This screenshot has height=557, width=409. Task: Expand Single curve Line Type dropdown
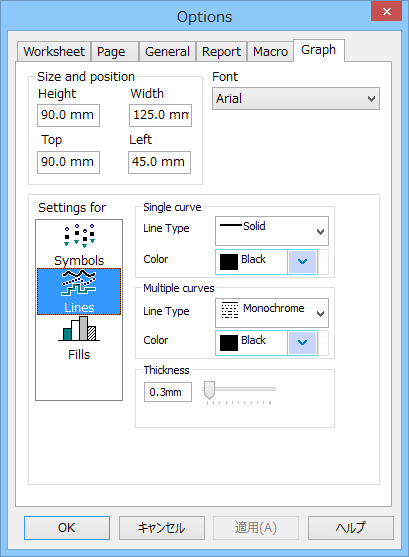point(272,231)
